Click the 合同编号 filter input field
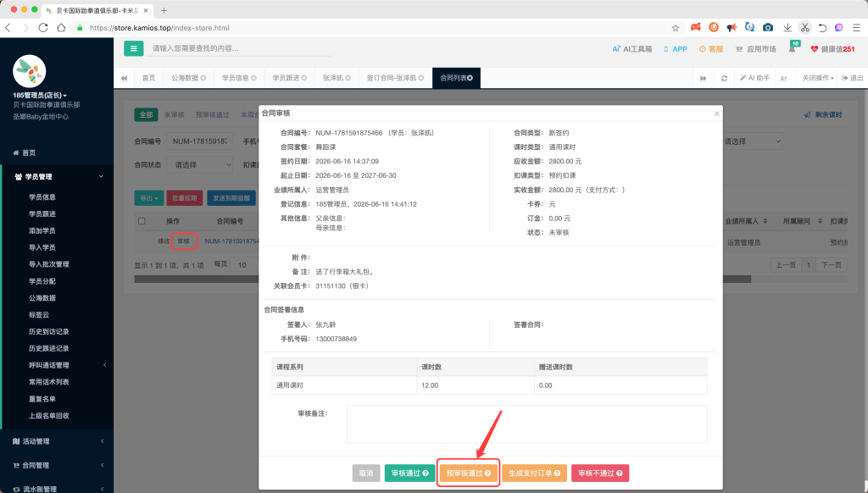Image resolution: width=868 pixels, height=493 pixels. pos(200,141)
